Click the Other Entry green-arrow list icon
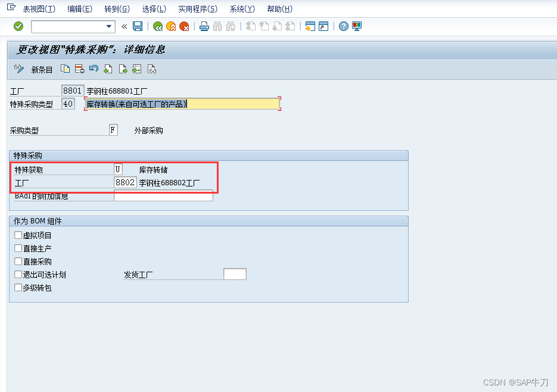Viewport: 557px width, 392px height. pyautogui.click(x=137, y=69)
